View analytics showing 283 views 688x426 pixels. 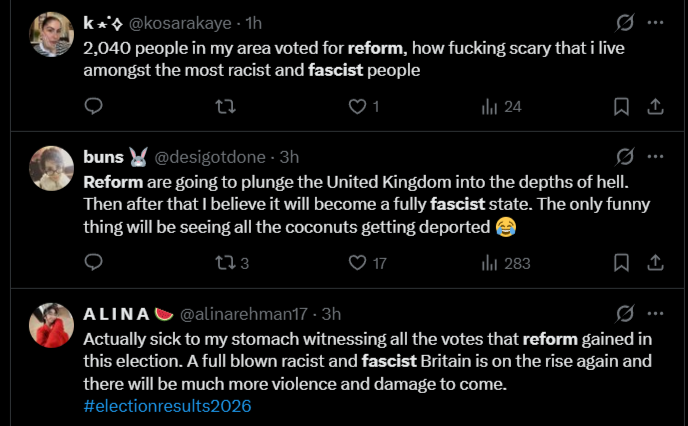pos(505,263)
